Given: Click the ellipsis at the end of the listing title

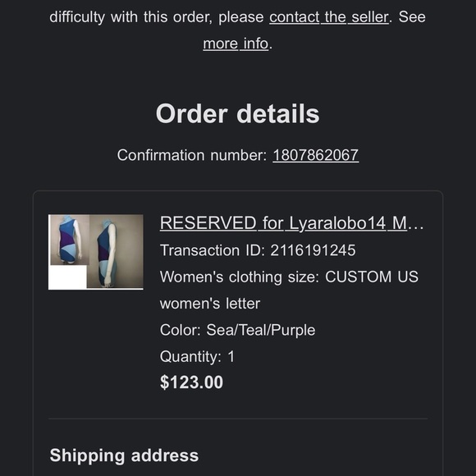Looking at the screenshot, I should (x=415, y=224).
